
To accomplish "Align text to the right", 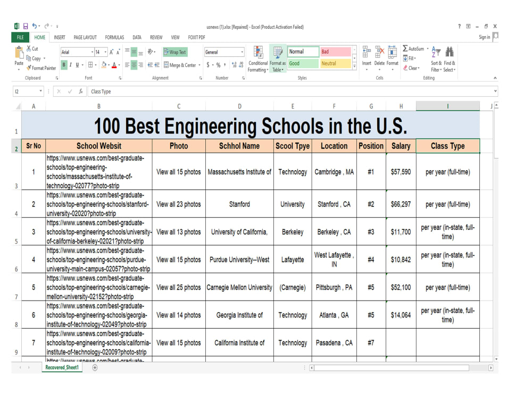I will tap(140, 64).
